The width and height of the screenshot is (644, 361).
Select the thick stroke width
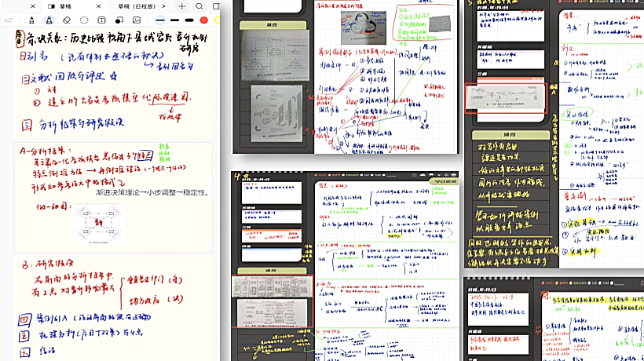click(x=189, y=20)
